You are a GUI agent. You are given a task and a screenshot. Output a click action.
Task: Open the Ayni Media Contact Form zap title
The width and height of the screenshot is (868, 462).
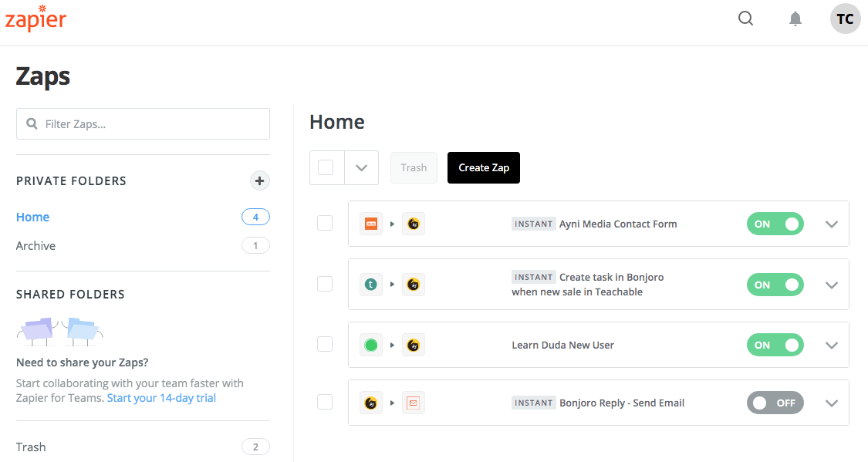(618, 224)
